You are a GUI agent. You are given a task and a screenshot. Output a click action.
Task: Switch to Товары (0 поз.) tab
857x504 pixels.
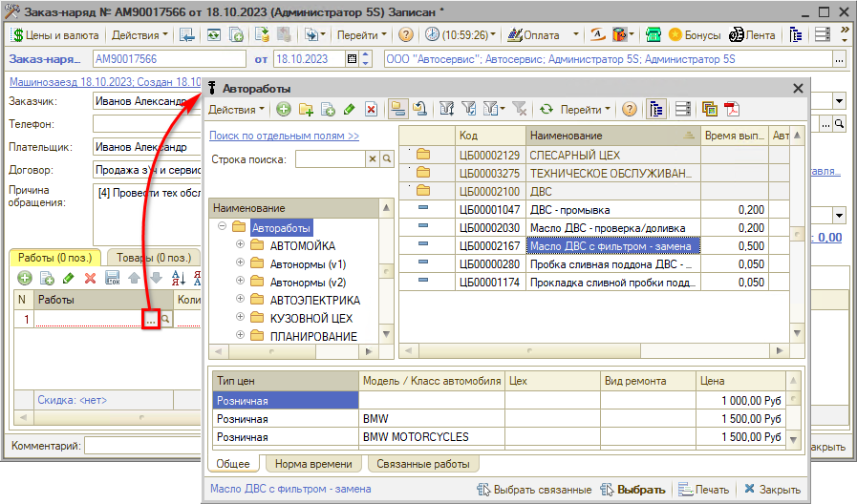coord(154,257)
